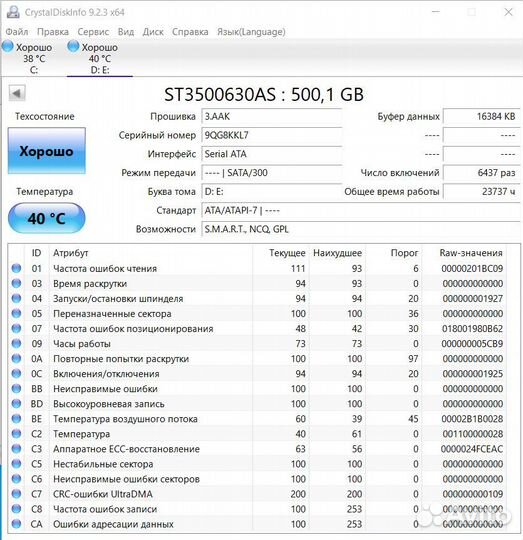
Task: Click status icon of attribute 01
Action: click(x=16, y=268)
